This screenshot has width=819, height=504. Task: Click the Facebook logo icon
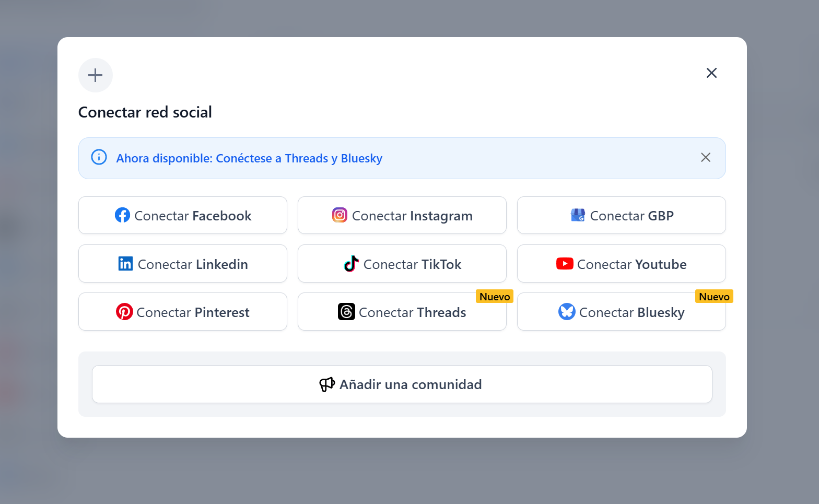122,215
